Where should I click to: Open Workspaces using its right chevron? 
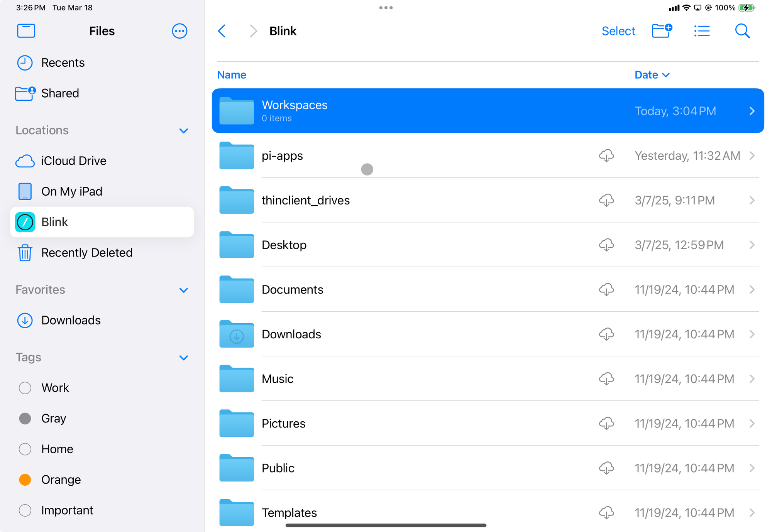tap(752, 111)
